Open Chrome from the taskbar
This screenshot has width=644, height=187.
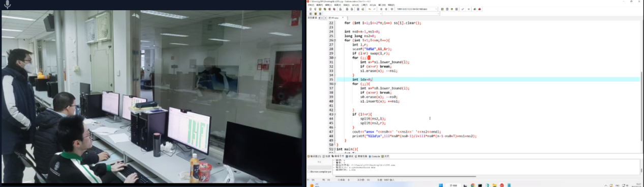point(473,185)
